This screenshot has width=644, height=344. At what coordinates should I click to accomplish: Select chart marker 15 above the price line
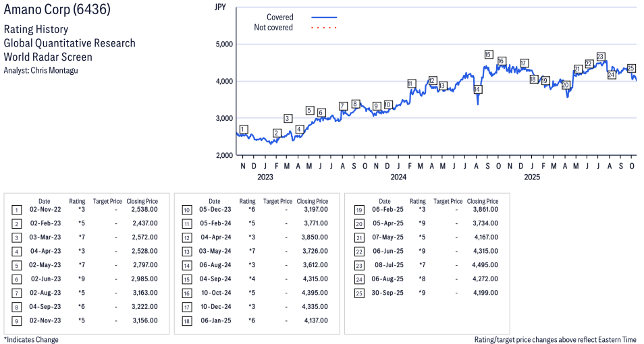[x=488, y=55]
